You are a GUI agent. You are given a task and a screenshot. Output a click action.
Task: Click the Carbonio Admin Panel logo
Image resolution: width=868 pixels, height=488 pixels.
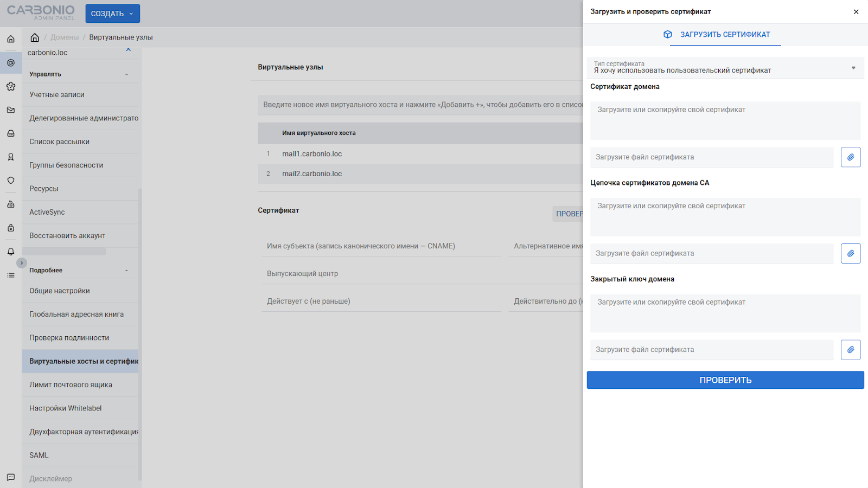pos(41,13)
